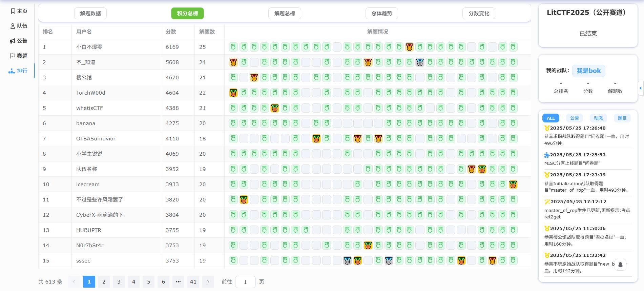
Task: Switch to the 解题数据 tab
Action: (90, 14)
